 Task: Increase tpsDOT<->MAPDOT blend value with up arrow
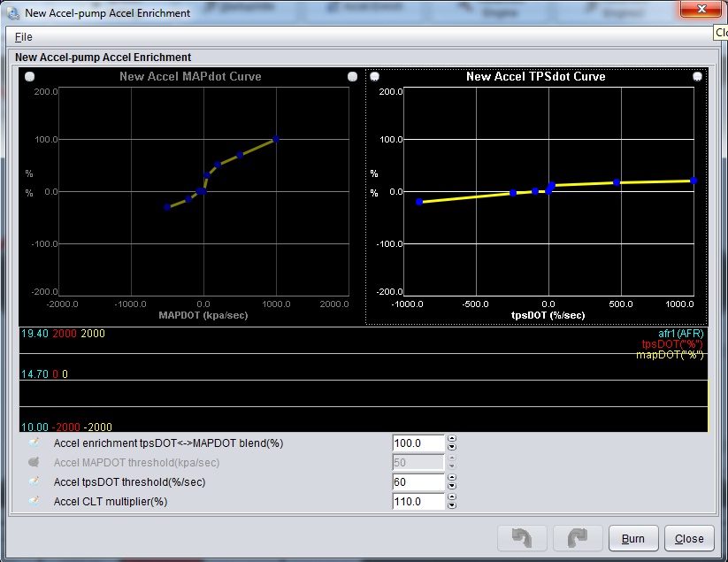[452, 438]
